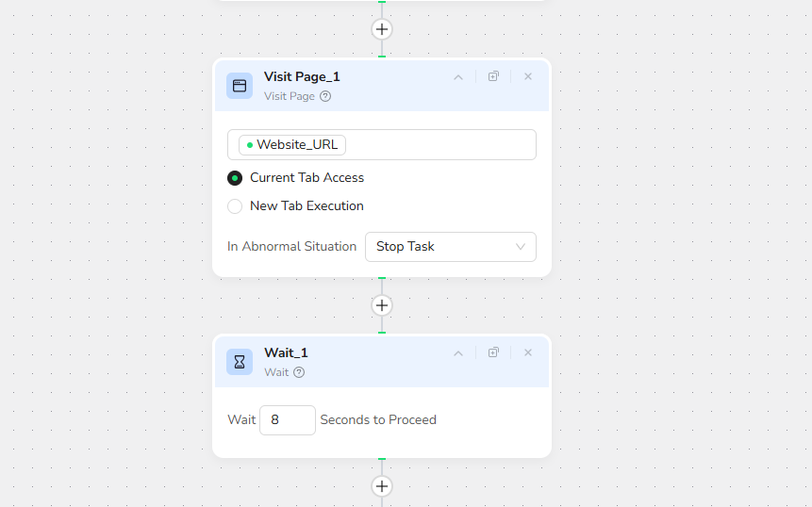This screenshot has width=812, height=507.
Task: Click the wait seconds input field
Action: pos(288,420)
